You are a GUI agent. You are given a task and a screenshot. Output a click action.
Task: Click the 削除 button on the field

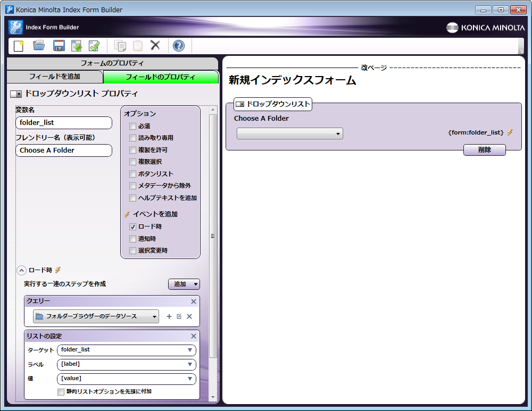click(485, 150)
